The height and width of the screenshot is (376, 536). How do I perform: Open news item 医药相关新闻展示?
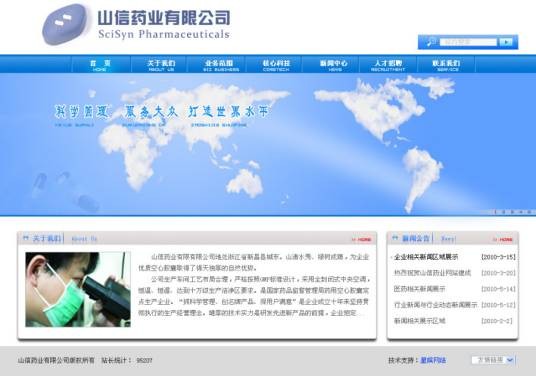pos(419,289)
